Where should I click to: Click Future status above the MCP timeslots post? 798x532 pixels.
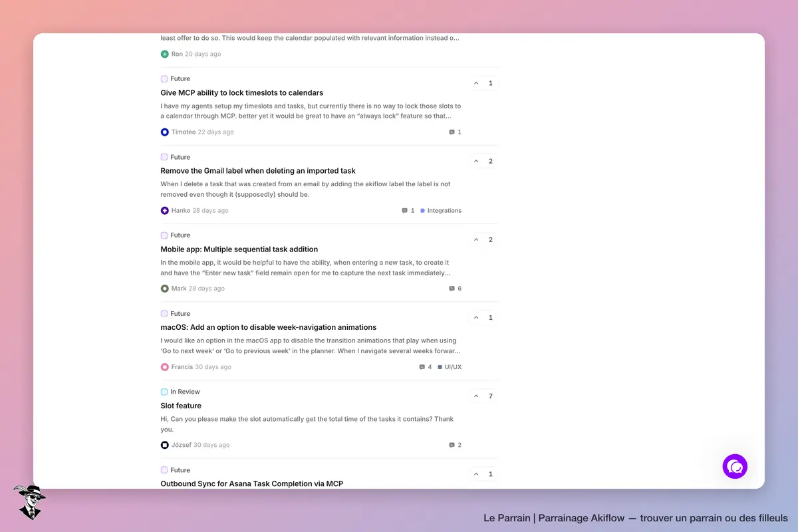point(176,78)
